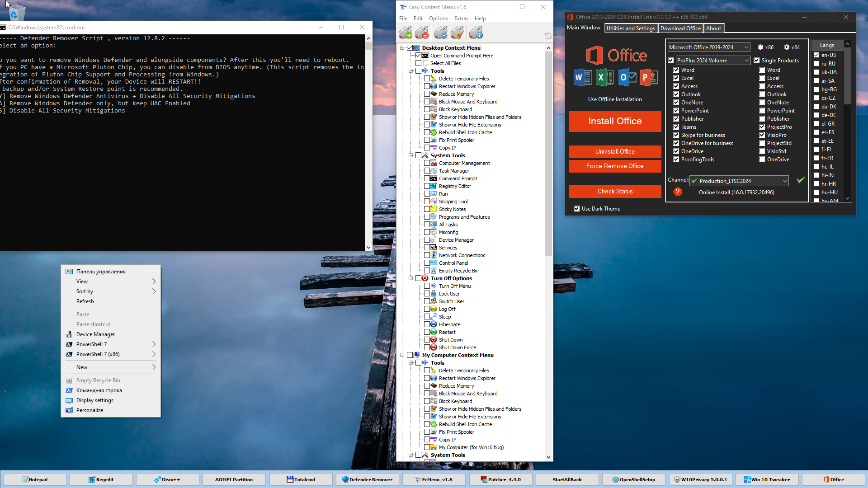This screenshot has height=488, width=868.
Task: Click the mouse icon with green plus in Easy Context Menu
Action: click(406, 33)
